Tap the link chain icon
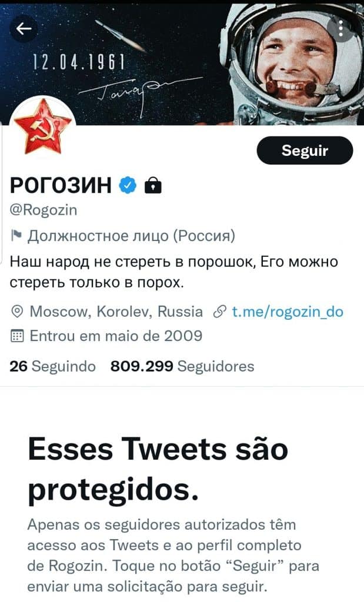 tap(219, 312)
